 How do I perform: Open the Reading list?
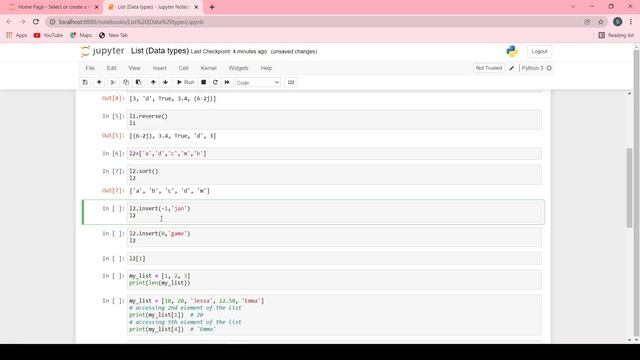point(616,36)
